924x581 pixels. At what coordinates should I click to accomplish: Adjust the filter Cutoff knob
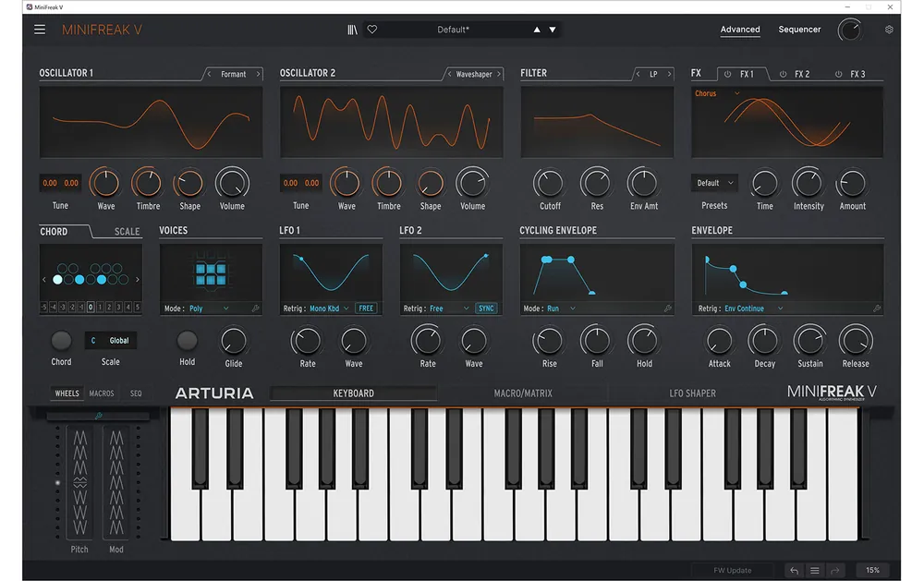click(x=549, y=184)
